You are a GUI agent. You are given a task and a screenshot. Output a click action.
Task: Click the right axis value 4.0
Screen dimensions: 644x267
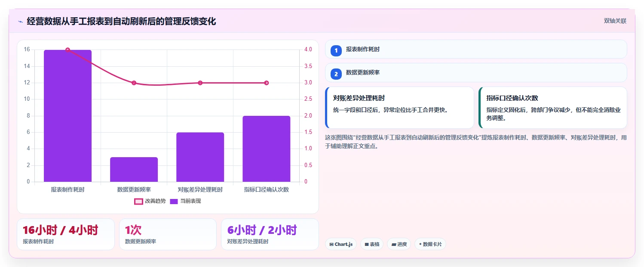click(308, 50)
